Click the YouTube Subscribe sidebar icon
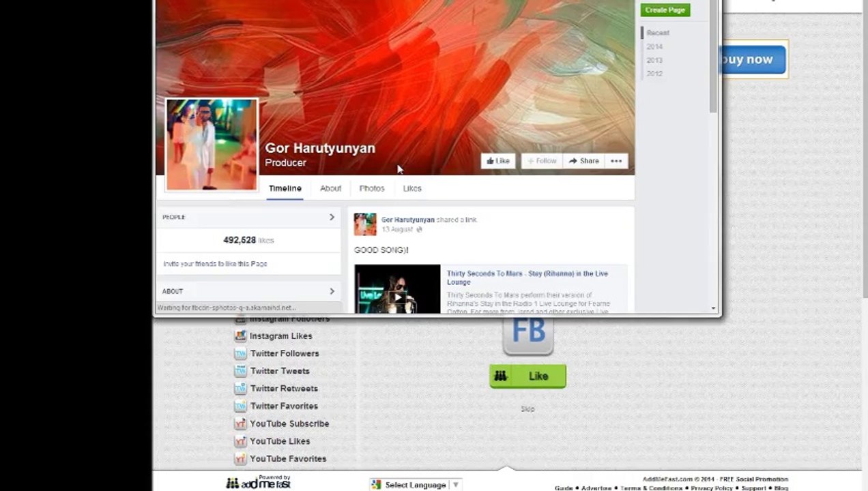This screenshot has height=491, width=868. [x=240, y=423]
